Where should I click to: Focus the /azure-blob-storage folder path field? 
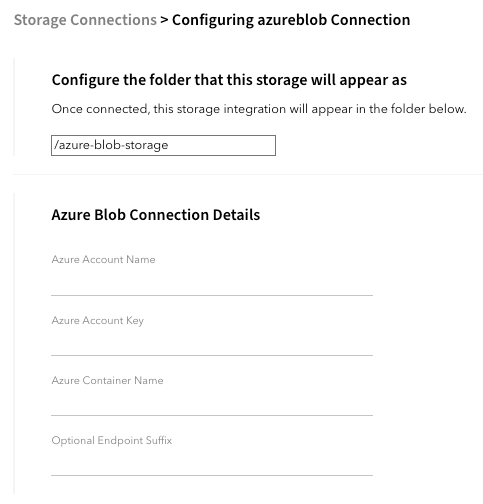tap(163, 145)
